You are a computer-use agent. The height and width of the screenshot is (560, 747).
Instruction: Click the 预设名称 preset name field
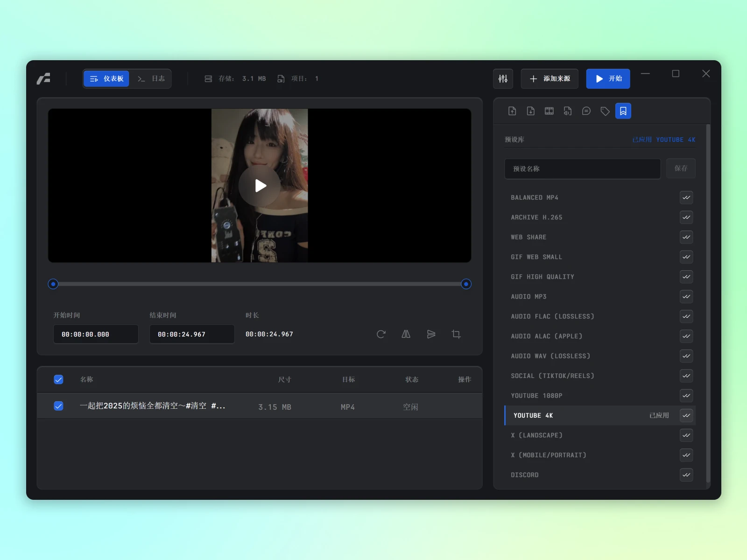coord(582,169)
